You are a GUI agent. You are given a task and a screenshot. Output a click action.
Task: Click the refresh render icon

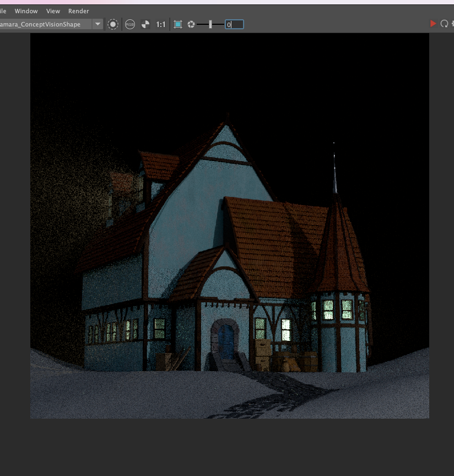[x=444, y=23]
